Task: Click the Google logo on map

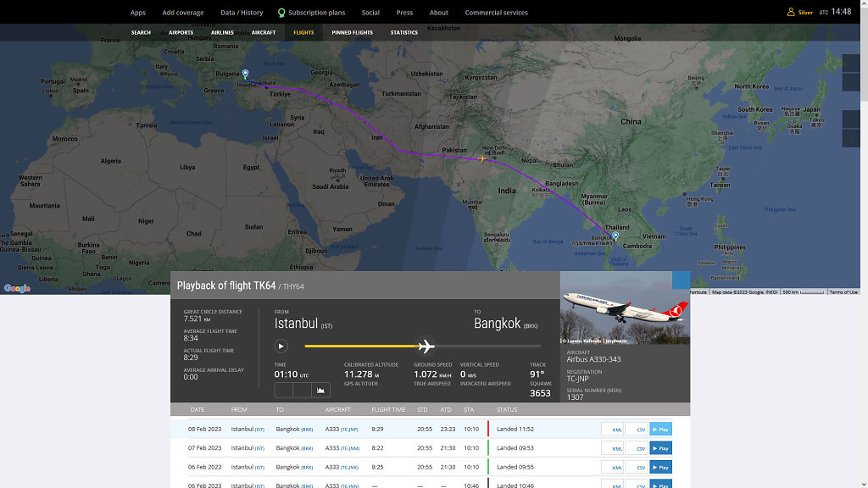Action: (17, 288)
